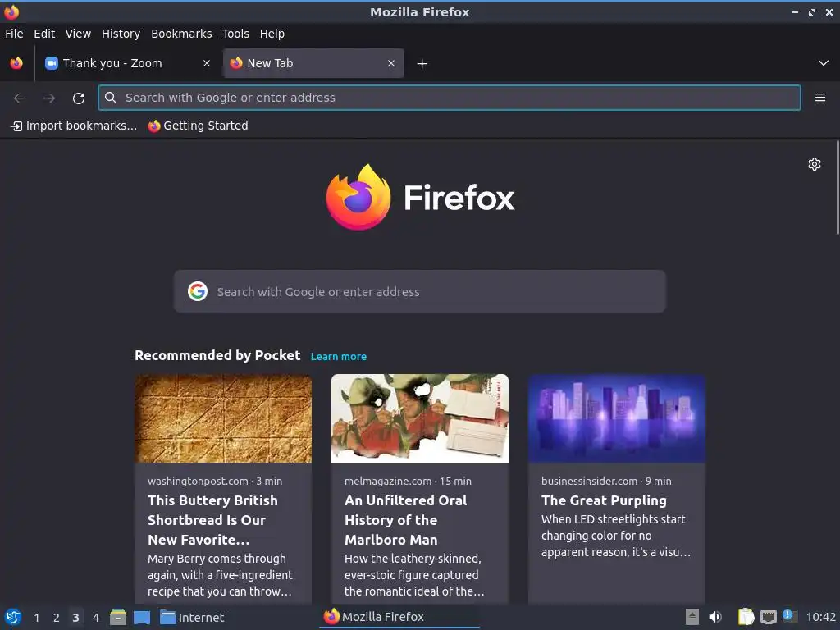Open the shortbread article thumbnail
Image resolution: width=840 pixels, height=630 pixels.
tap(223, 418)
